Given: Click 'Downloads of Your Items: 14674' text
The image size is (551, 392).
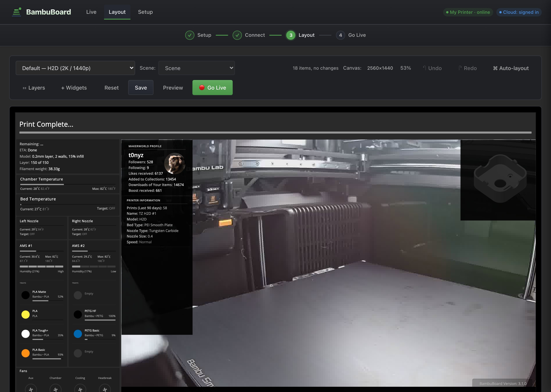Looking at the screenshot, I should coord(156,185).
